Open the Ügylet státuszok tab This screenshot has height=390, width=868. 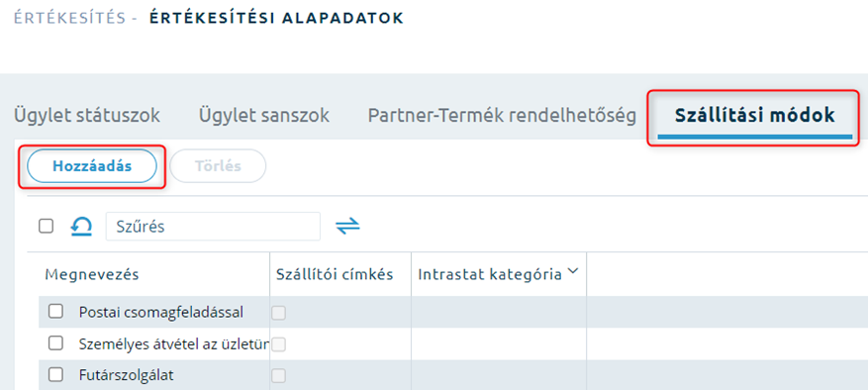click(87, 115)
